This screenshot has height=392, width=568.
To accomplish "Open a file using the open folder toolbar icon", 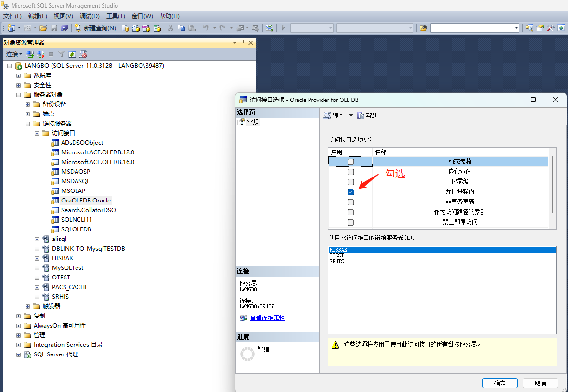I will 43,27.
